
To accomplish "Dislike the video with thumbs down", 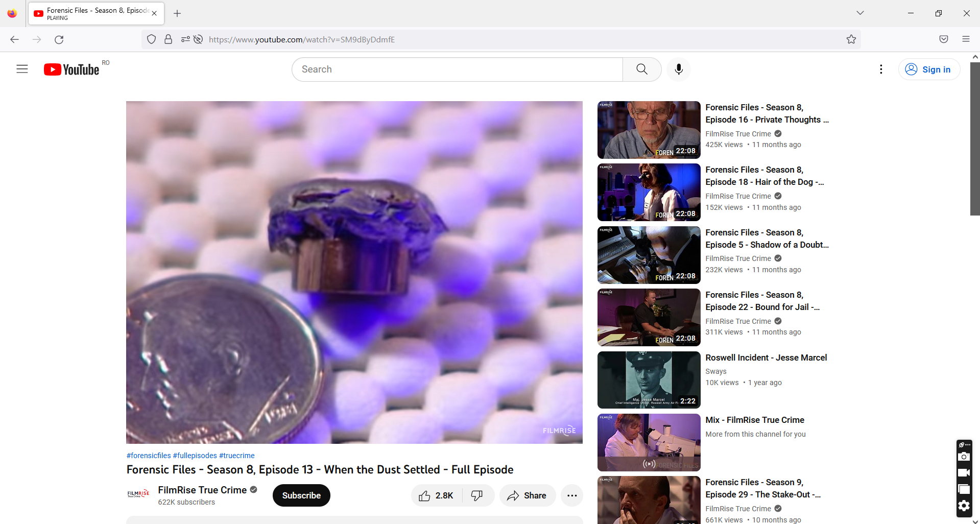I will pos(477,495).
